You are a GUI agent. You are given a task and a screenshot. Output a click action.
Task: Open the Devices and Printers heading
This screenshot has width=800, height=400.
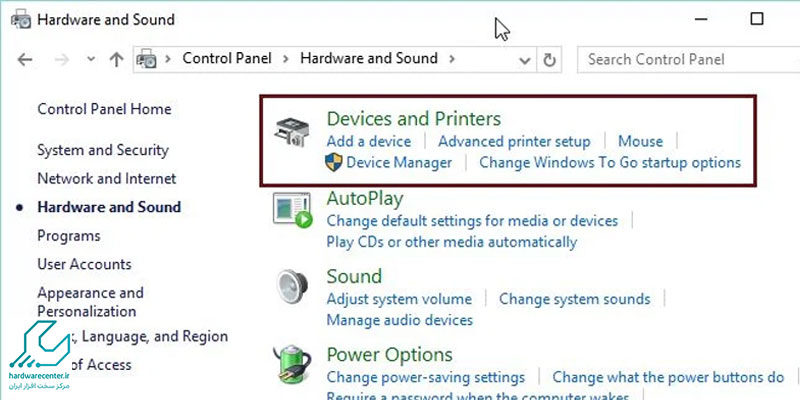point(414,119)
